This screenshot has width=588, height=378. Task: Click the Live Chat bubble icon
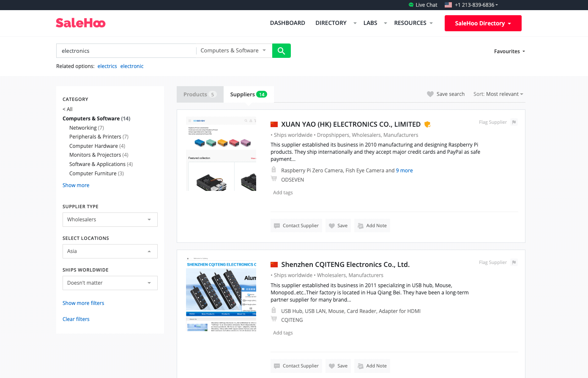pos(411,5)
